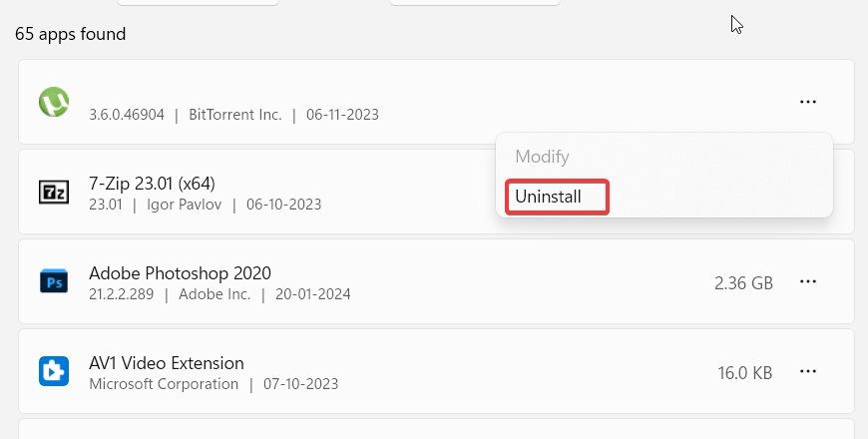The height and width of the screenshot is (439, 868).
Task: Click the "65 apps found" label
Action: click(71, 34)
